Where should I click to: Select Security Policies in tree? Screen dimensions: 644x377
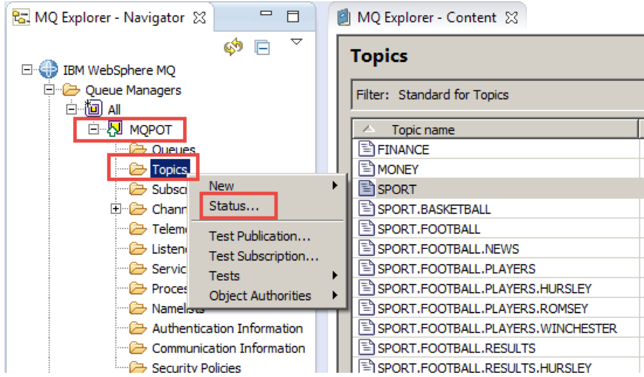(196, 368)
